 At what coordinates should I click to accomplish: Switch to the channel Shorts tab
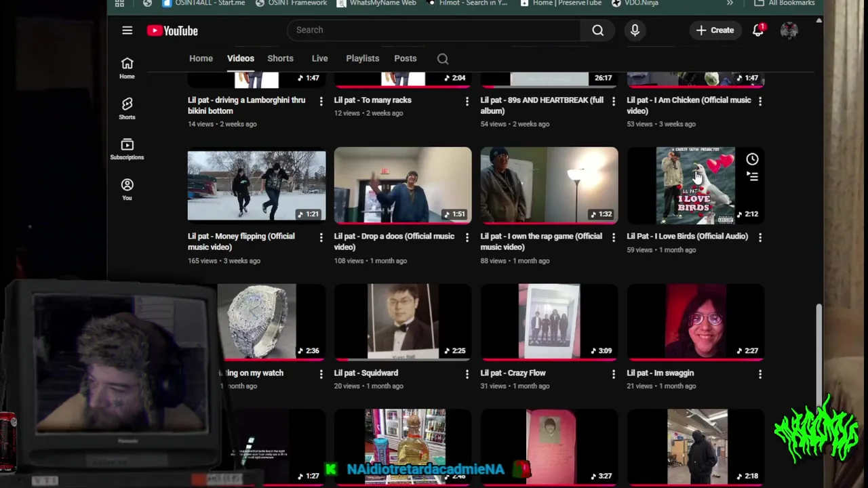(x=280, y=58)
